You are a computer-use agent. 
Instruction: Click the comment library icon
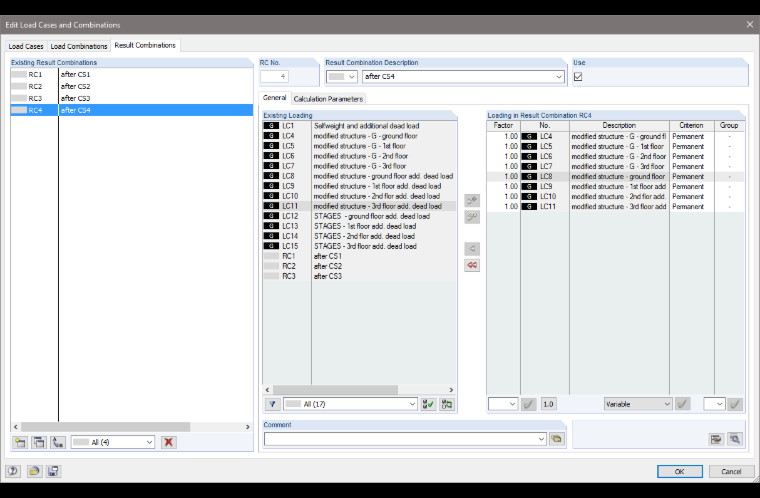pyautogui.click(x=556, y=439)
